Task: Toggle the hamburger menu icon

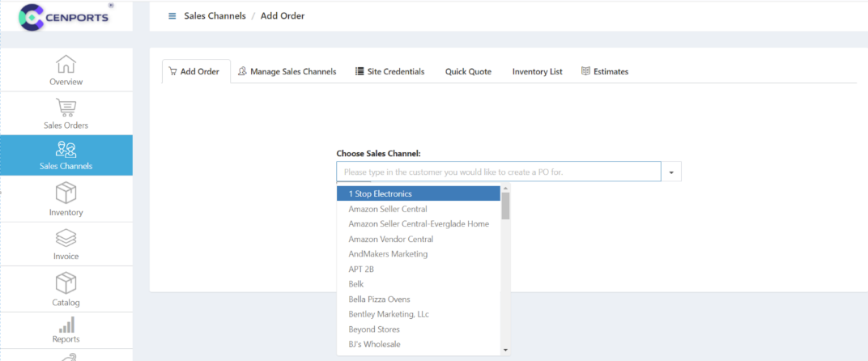Action: tap(172, 16)
